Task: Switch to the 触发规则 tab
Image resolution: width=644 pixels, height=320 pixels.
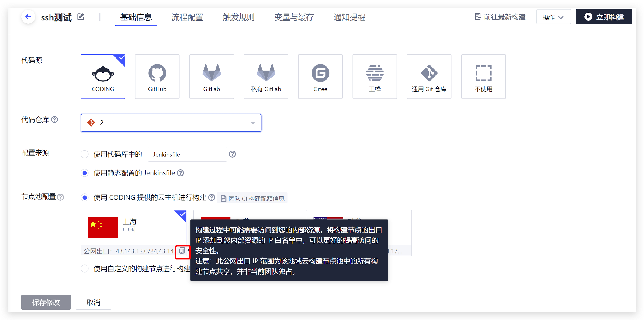Action: tap(238, 17)
